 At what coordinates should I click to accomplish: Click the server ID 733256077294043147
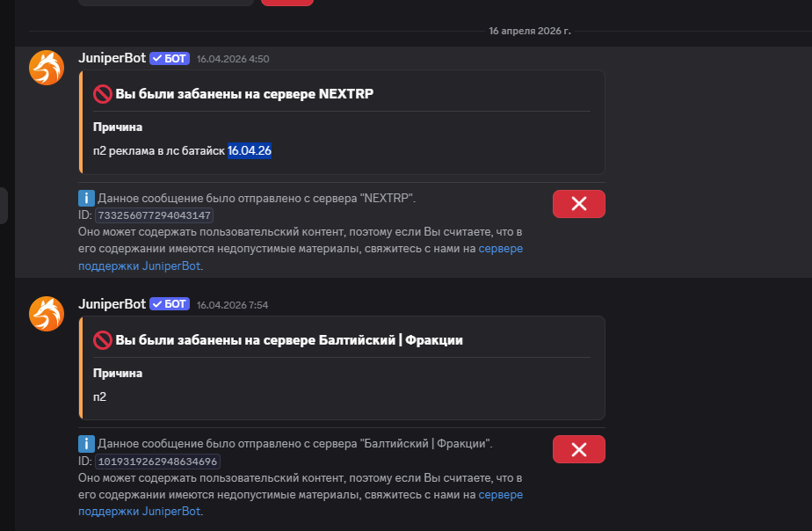click(155, 215)
